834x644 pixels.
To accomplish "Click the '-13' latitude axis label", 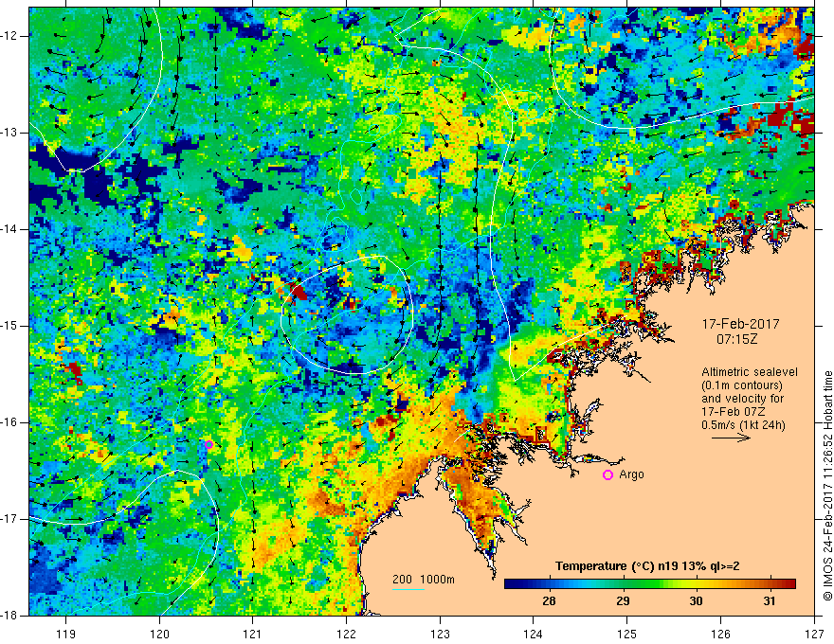I will click(10, 133).
